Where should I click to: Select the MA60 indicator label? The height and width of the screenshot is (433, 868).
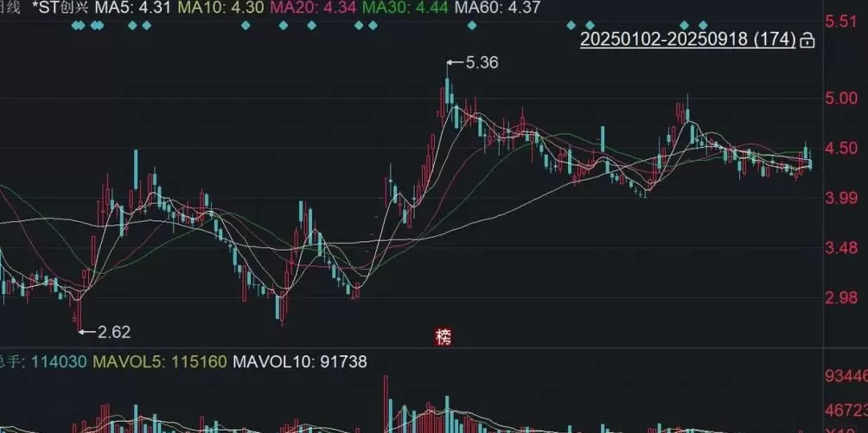[x=497, y=7]
